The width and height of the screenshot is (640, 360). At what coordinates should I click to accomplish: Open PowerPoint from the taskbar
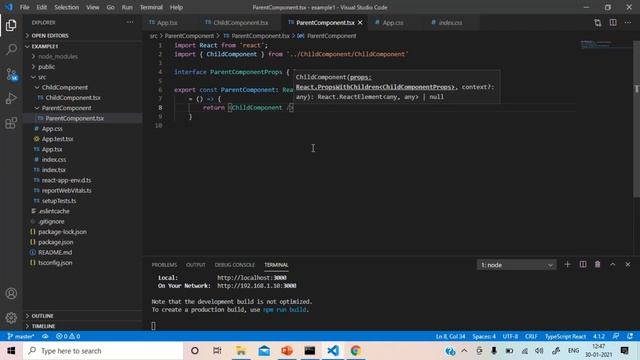click(287, 351)
